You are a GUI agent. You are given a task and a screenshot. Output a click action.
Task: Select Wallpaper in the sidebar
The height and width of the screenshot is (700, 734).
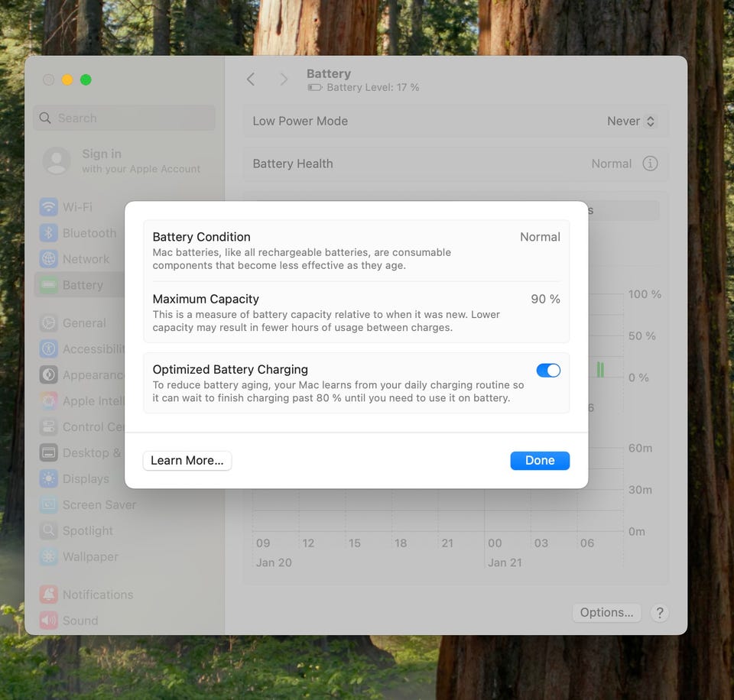point(90,557)
